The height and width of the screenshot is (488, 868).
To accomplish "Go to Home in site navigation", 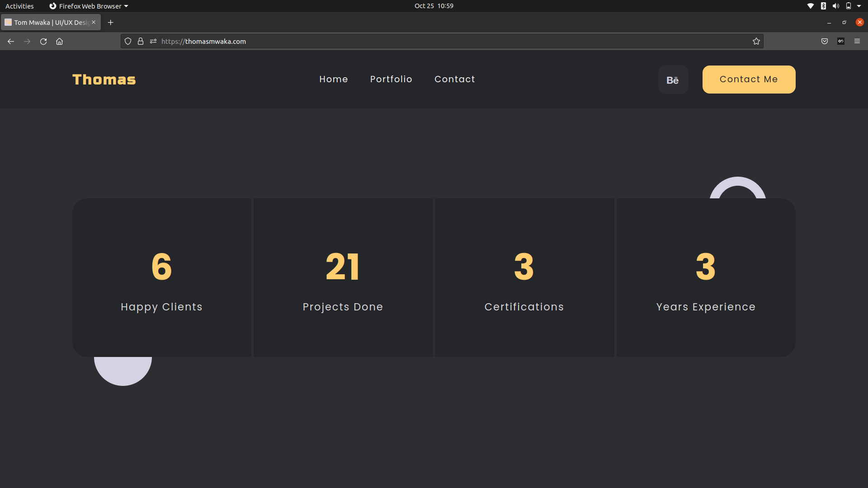I will [x=334, y=79].
